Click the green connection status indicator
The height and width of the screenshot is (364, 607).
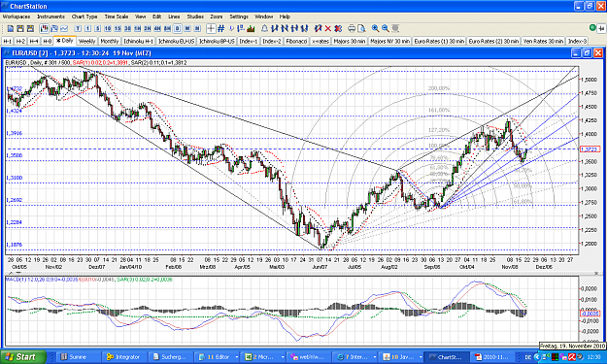[592, 28]
